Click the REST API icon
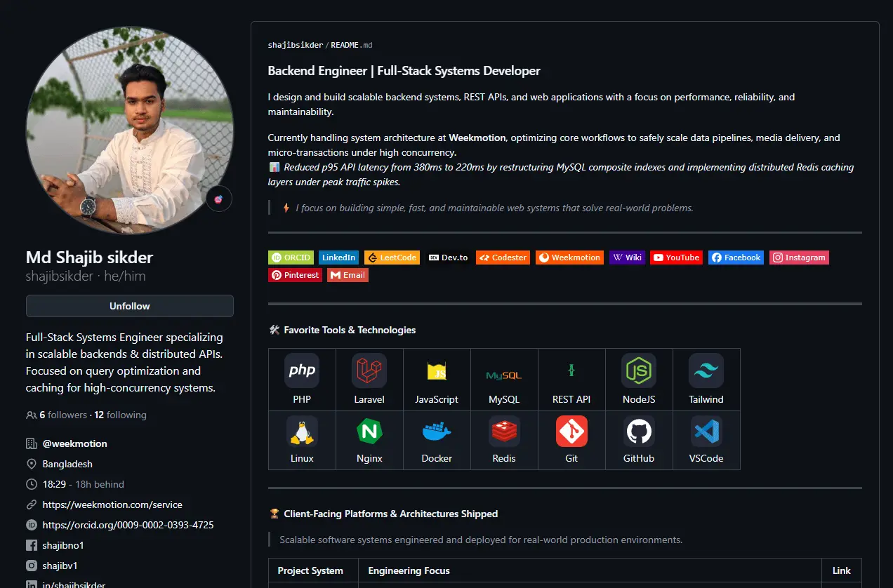This screenshot has height=588, width=893. (571, 370)
